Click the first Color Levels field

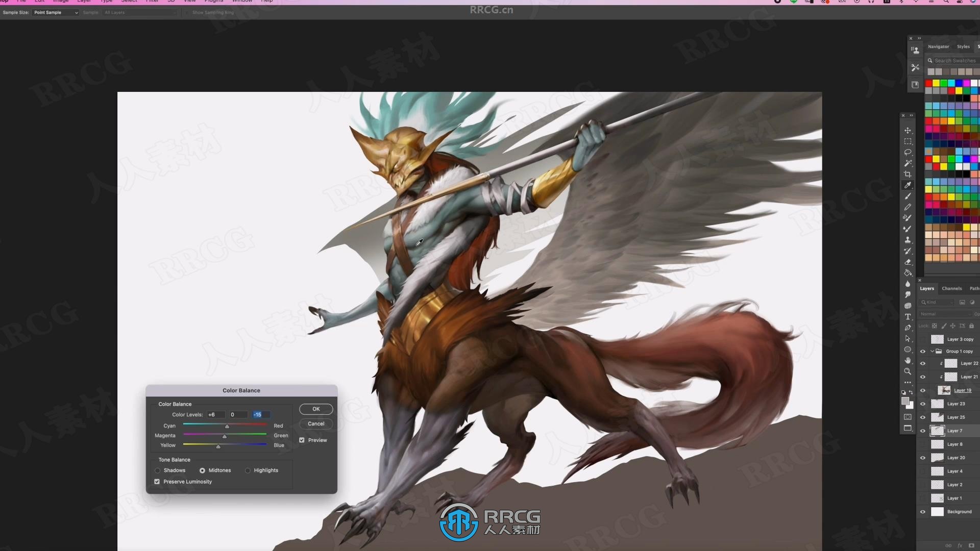click(216, 415)
